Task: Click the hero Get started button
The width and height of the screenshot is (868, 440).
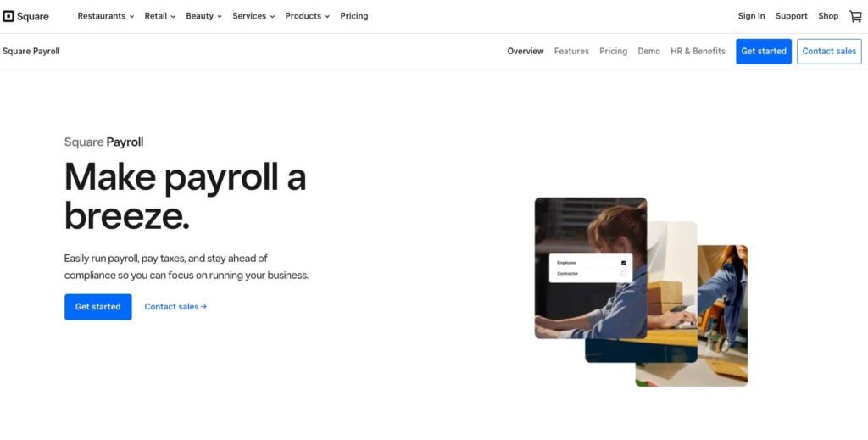Action: (x=98, y=307)
